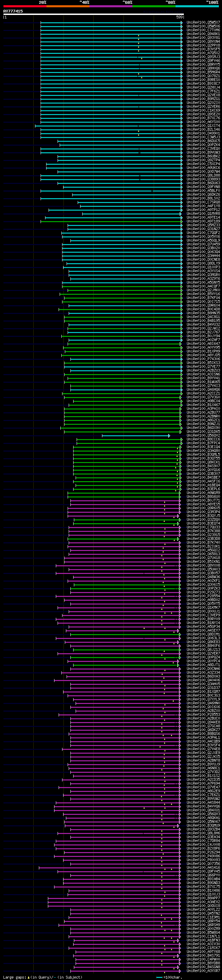The width and height of the screenshot is (222, 980).
Task: Open hit UniRef100_Q66PY0
Action: [x=203, y=875]
